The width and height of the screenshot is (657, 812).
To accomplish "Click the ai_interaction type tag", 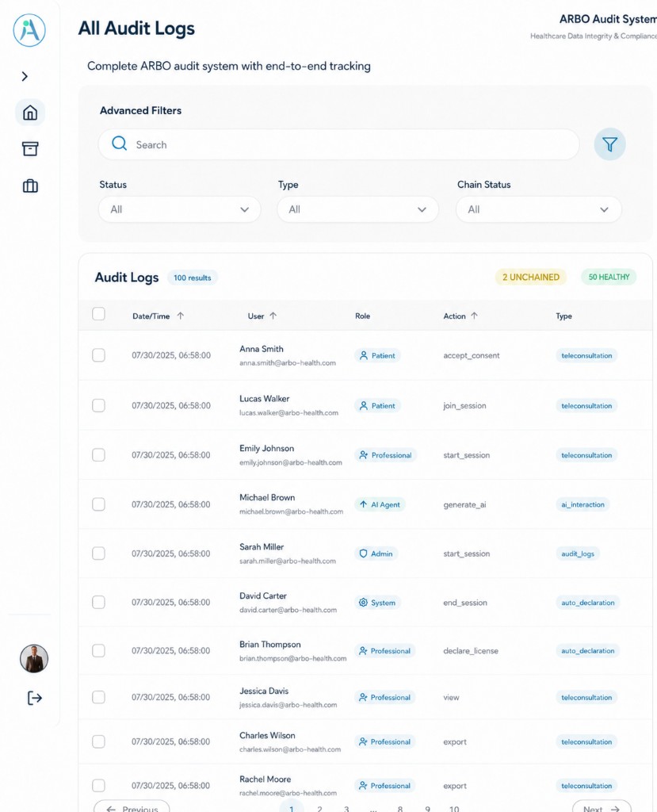I will coord(583,504).
